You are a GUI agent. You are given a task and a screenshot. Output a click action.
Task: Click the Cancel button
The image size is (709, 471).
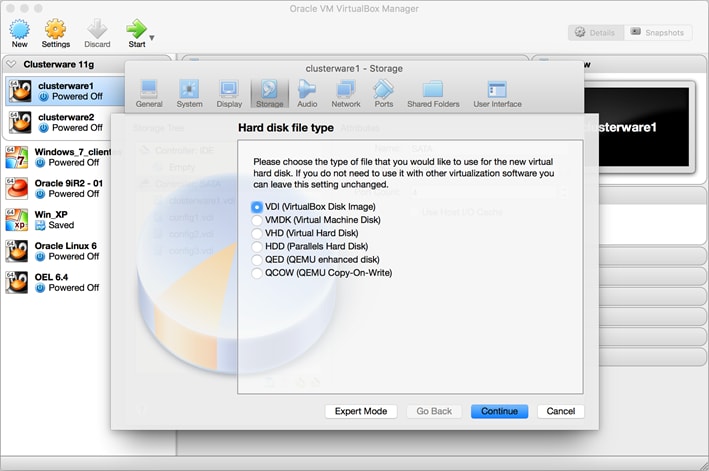[561, 411]
